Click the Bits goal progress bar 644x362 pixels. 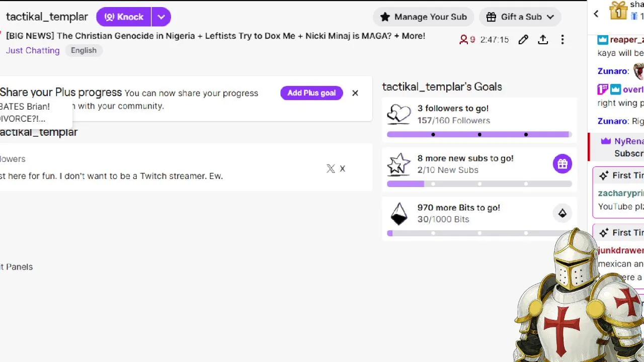[479, 233]
